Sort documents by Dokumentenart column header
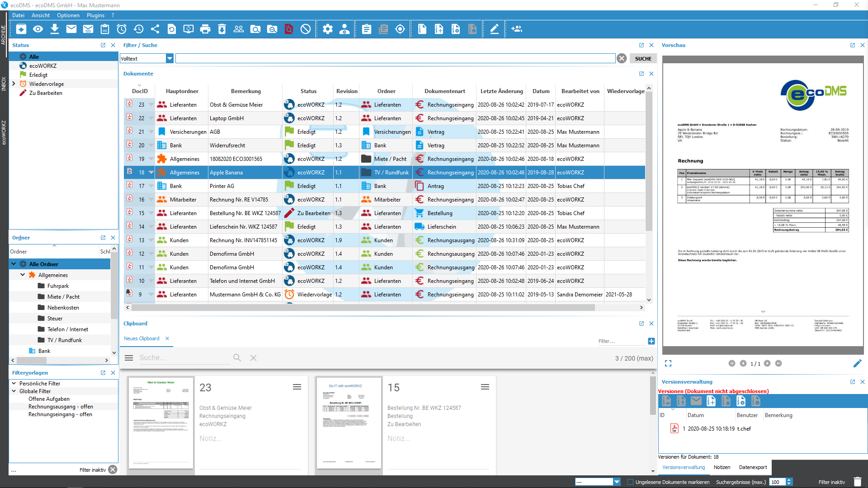 444,91
